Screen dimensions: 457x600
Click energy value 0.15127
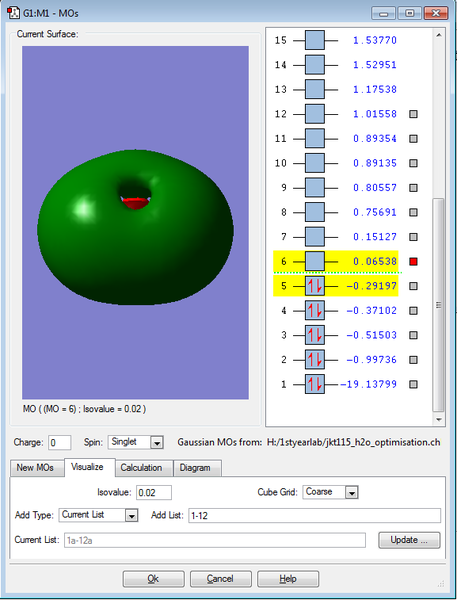pos(375,237)
